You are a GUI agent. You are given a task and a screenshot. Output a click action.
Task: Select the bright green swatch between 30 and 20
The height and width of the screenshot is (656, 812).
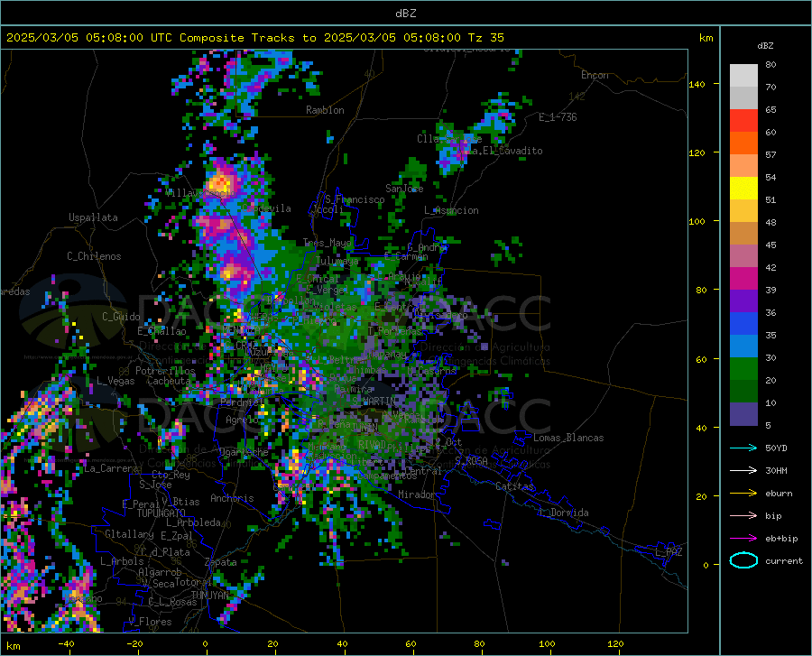pyautogui.click(x=743, y=369)
